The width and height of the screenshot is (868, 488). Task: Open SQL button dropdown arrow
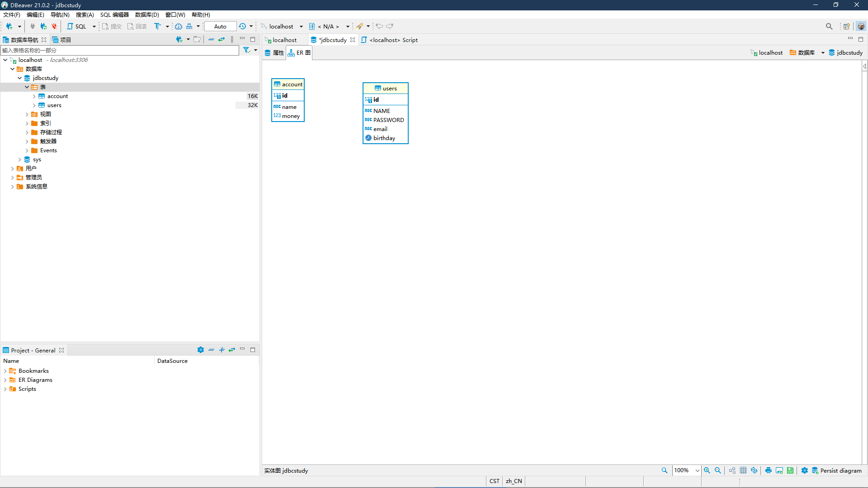94,26
